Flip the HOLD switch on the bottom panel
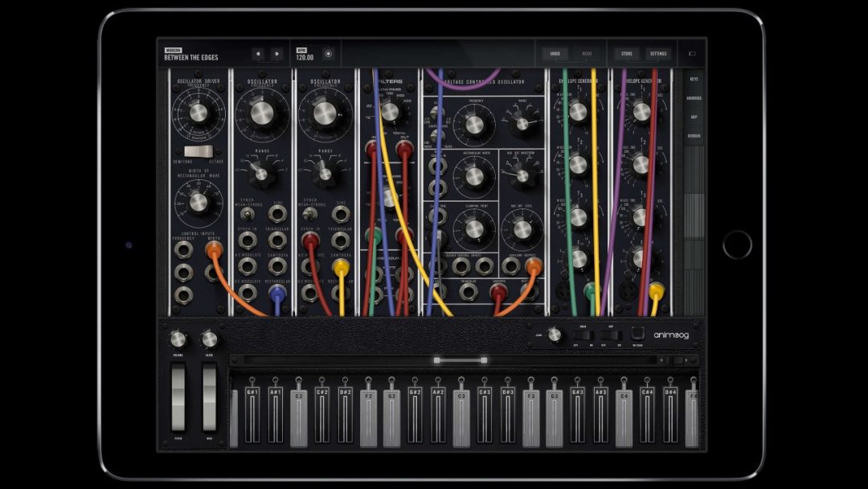 pyautogui.click(x=583, y=335)
